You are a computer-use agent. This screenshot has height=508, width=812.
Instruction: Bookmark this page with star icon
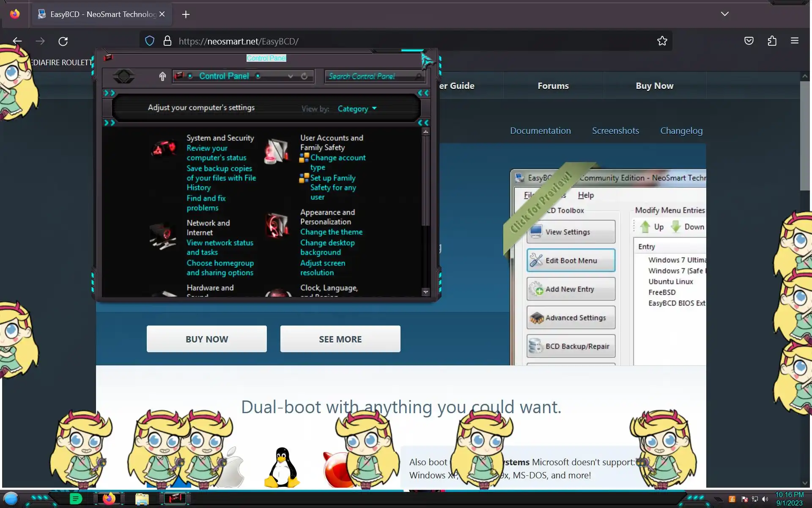tap(662, 41)
